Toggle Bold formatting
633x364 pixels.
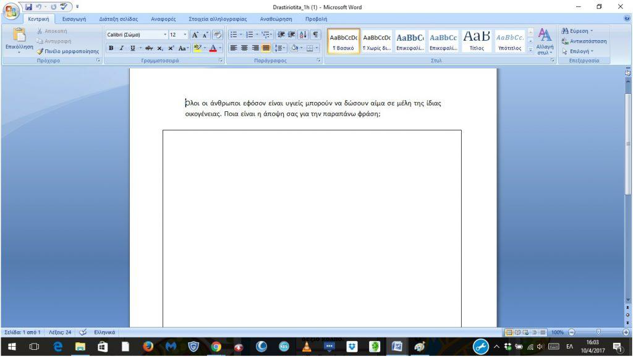[111, 48]
